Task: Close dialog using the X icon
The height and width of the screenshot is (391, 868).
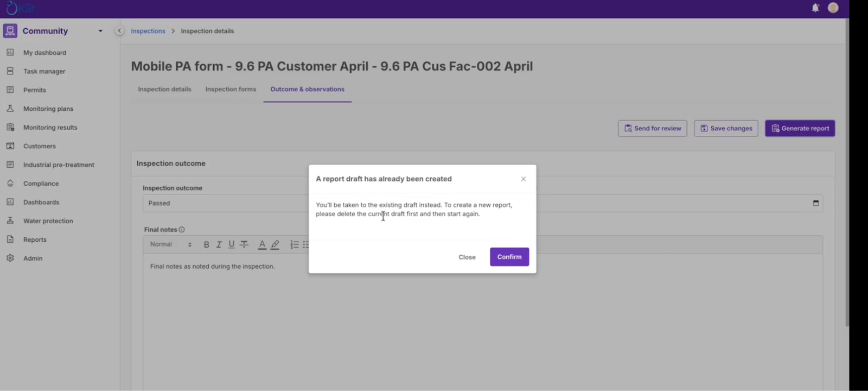Action: (523, 179)
